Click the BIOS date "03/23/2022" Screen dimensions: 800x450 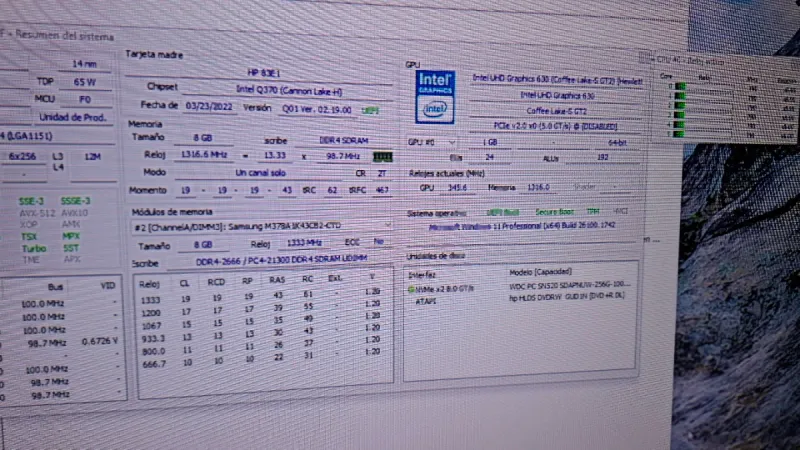(x=209, y=107)
